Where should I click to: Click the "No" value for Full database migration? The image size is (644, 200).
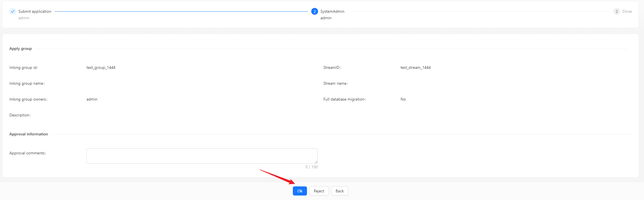click(403, 99)
